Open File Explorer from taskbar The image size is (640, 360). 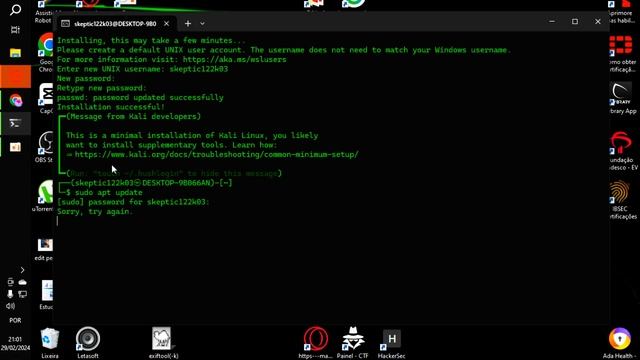(x=16, y=53)
